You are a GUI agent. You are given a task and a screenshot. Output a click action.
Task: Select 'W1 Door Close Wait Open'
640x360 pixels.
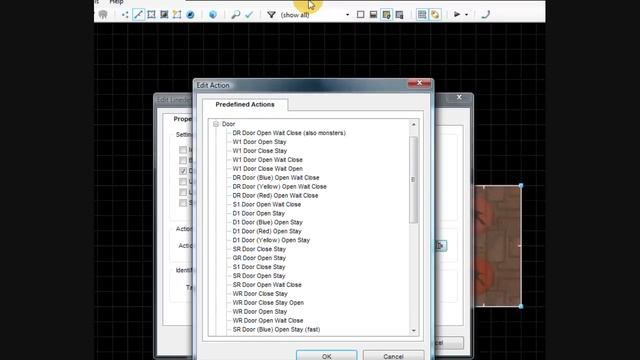(x=267, y=169)
